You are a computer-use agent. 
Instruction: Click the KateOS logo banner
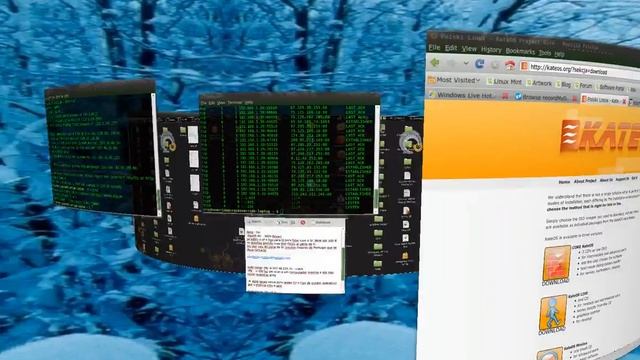click(x=600, y=136)
